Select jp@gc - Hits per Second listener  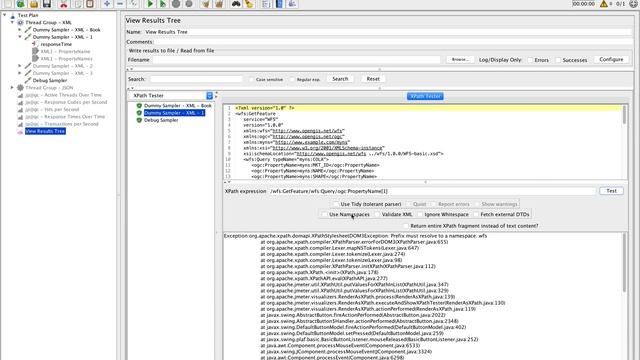pos(52,109)
